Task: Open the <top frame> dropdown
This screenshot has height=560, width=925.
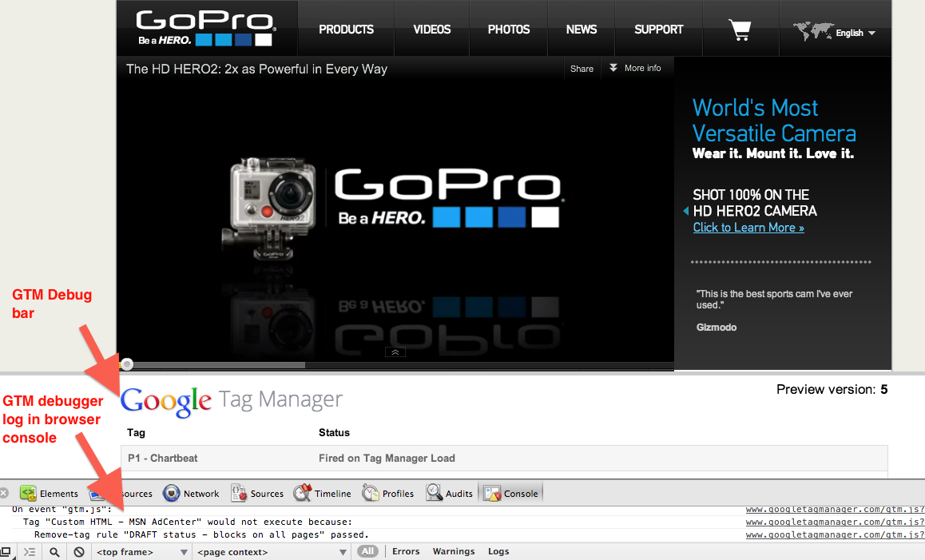Action: tap(142, 552)
